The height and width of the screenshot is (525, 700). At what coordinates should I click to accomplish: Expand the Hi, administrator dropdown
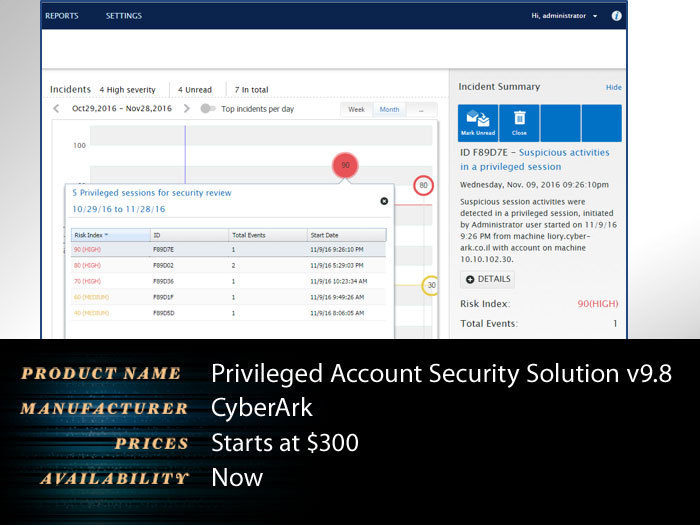tap(564, 16)
